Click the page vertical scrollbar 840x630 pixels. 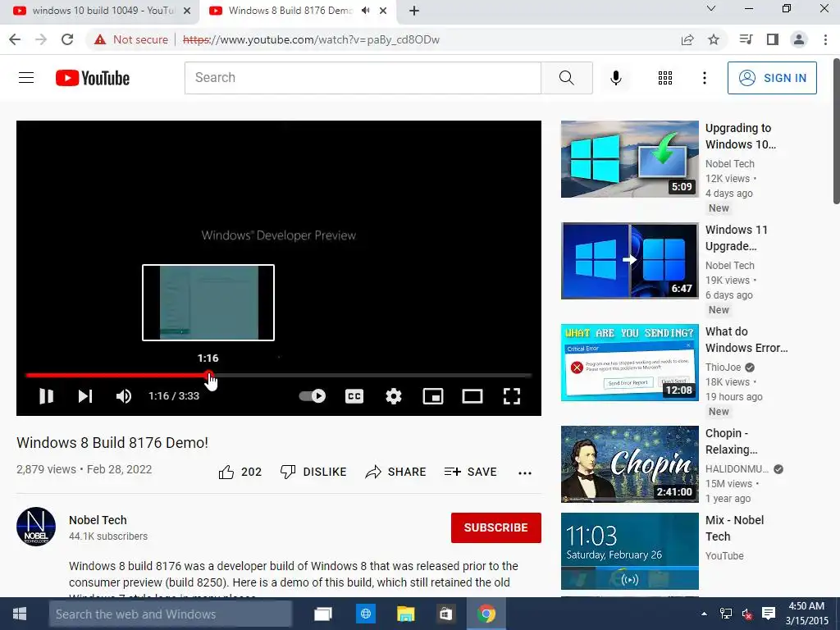click(836, 130)
